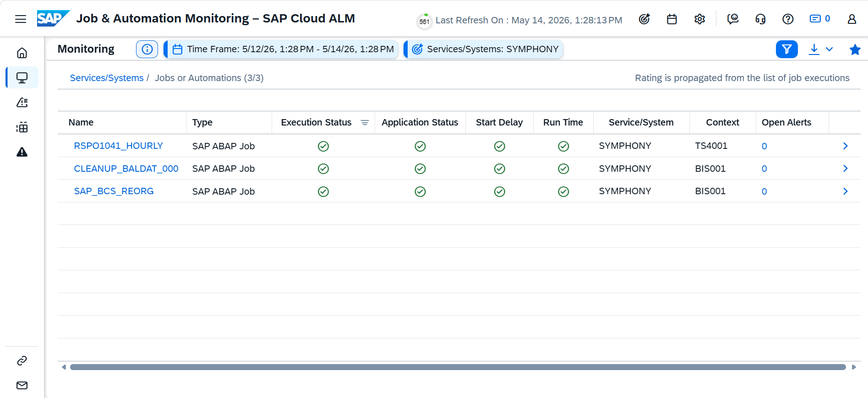Open notifications showing 0 messages
This screenshot has width=868, height=398.
[820, 19]
